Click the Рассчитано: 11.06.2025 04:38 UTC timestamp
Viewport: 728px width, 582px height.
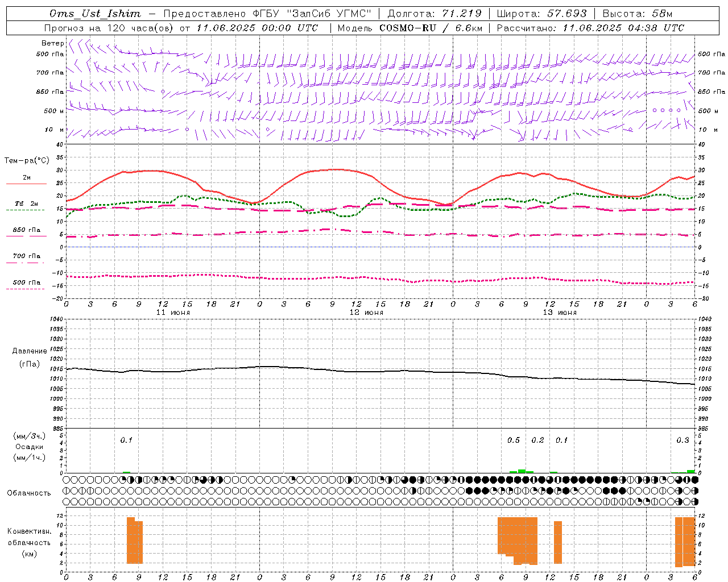(590, 28)
